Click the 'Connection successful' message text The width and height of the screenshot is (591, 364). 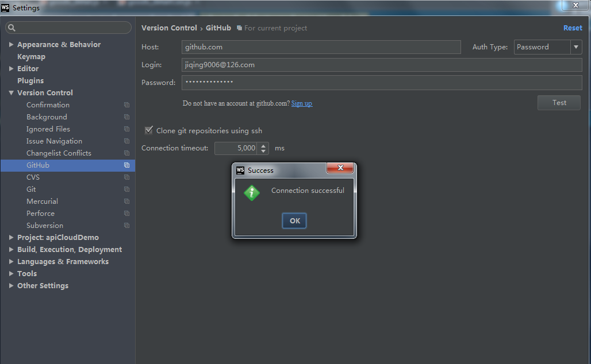[x=308, y=191]
